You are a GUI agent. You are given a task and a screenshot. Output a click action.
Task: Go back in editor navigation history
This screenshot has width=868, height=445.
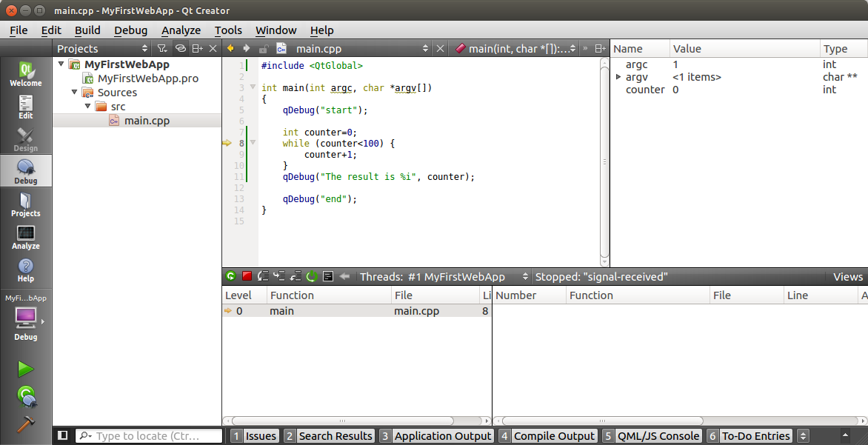point(230,48)
